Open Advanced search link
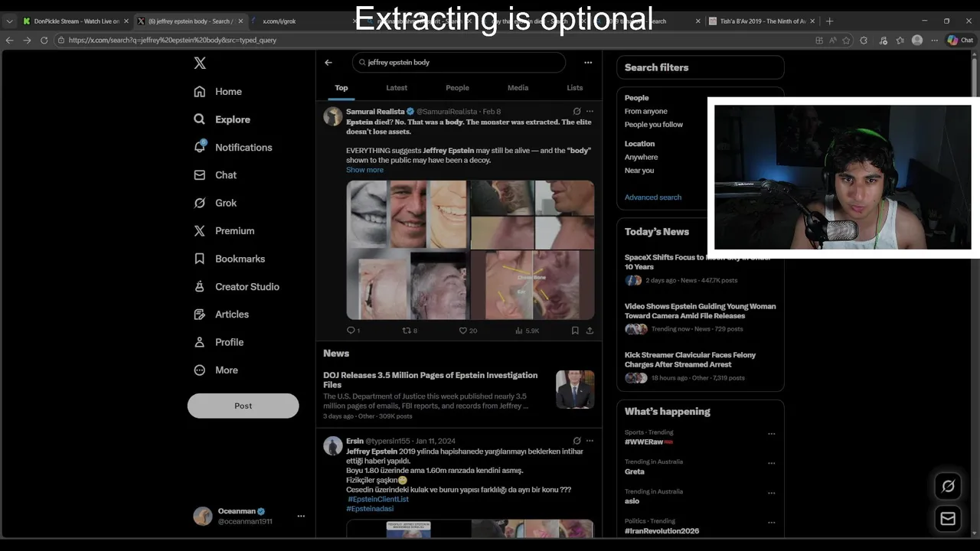The width and height of the screenshot is (980, 551). tap(653, 197)
